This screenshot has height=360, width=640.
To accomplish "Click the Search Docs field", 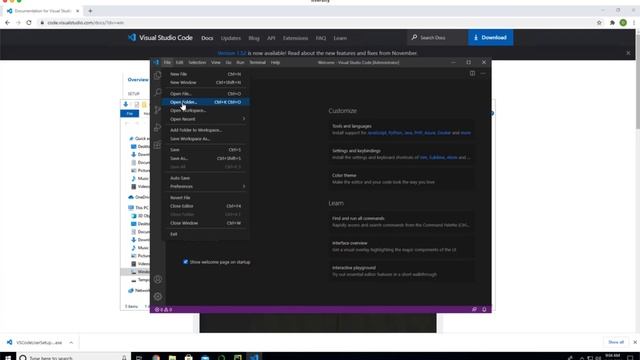I will 437,38.
